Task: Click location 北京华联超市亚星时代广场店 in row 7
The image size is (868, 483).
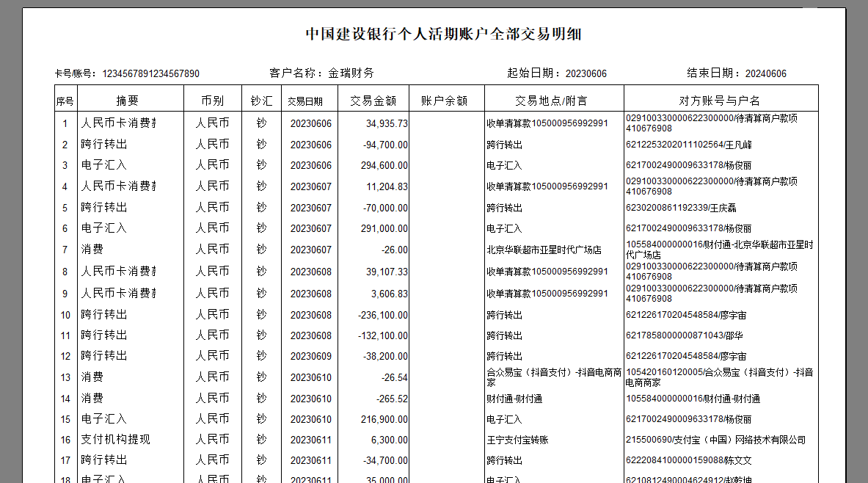Action: (x=544, y=250)
